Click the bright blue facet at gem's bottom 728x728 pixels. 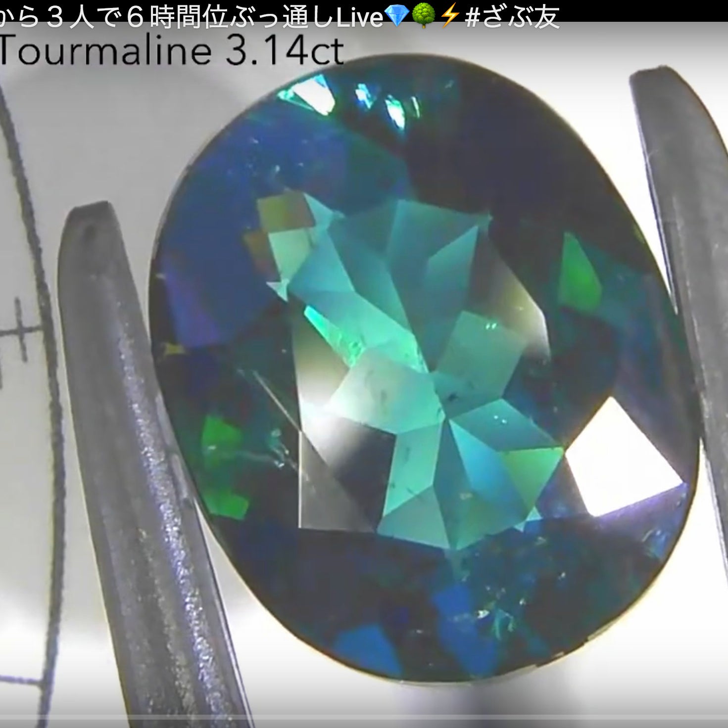pos(366,643)
